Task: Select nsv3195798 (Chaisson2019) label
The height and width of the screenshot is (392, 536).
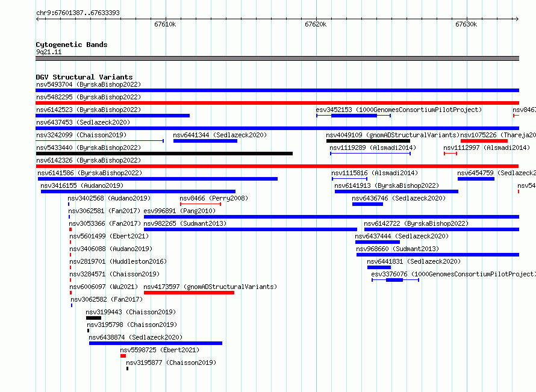Action: pos(132,325)
